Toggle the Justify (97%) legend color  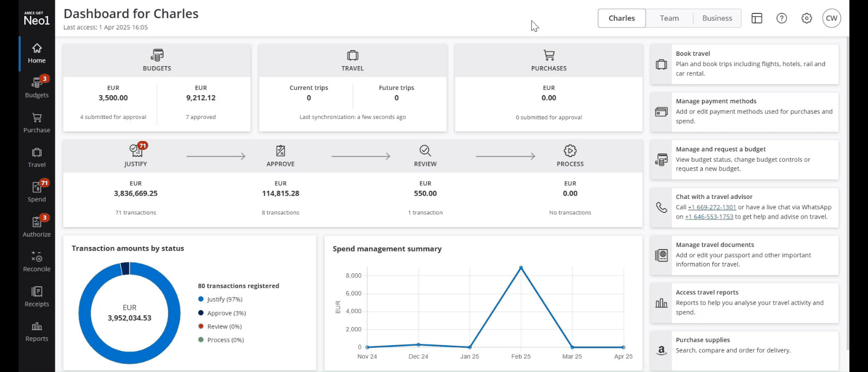click(201, 299)
